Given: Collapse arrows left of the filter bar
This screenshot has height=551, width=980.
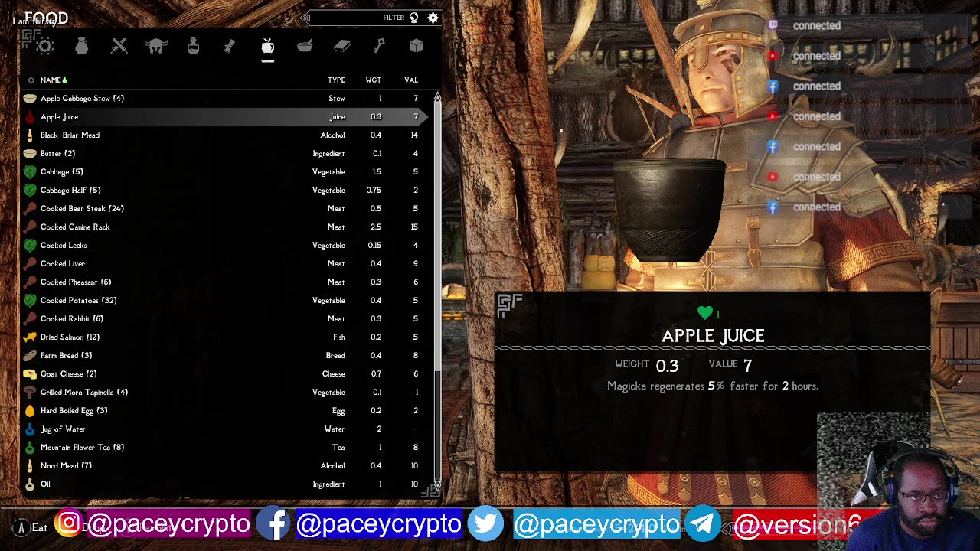Looking at the screenshot, I should click(x=305, y=18).
